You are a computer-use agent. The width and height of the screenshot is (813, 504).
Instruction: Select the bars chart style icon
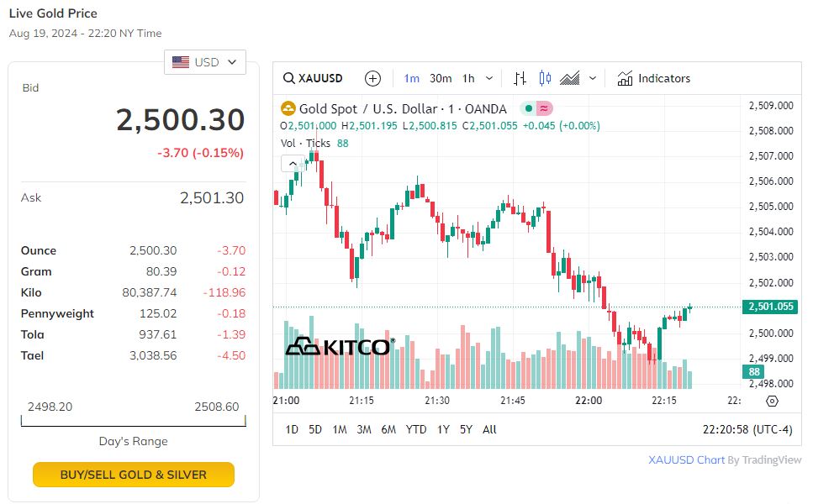click(x=520, y=78)
